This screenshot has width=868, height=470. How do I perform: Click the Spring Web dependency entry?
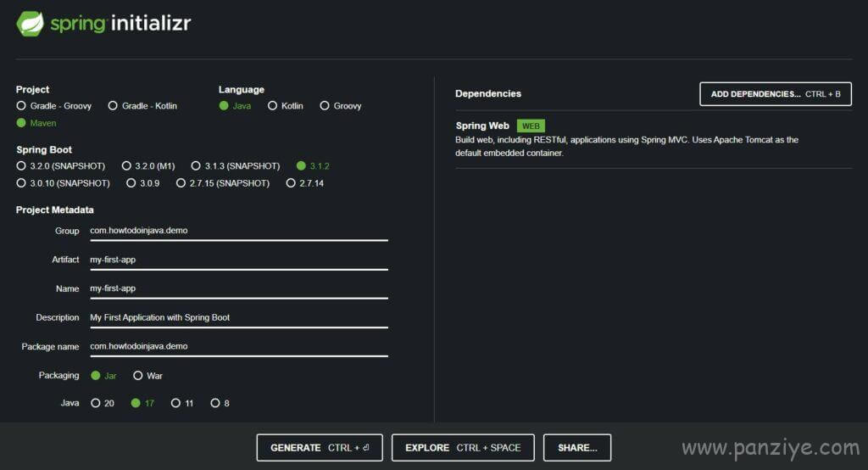[x=654, y=139]
